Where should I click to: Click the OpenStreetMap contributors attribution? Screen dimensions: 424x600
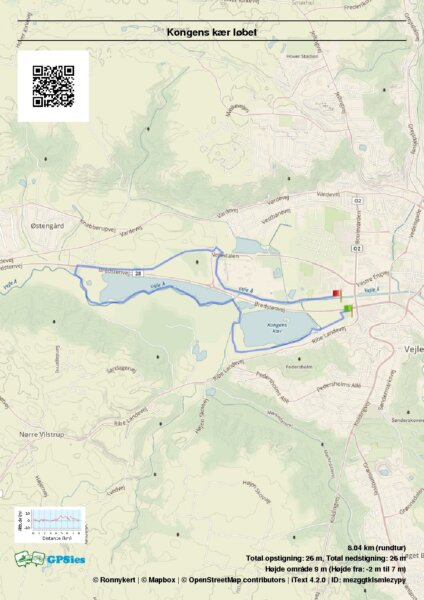coord(233,580)
